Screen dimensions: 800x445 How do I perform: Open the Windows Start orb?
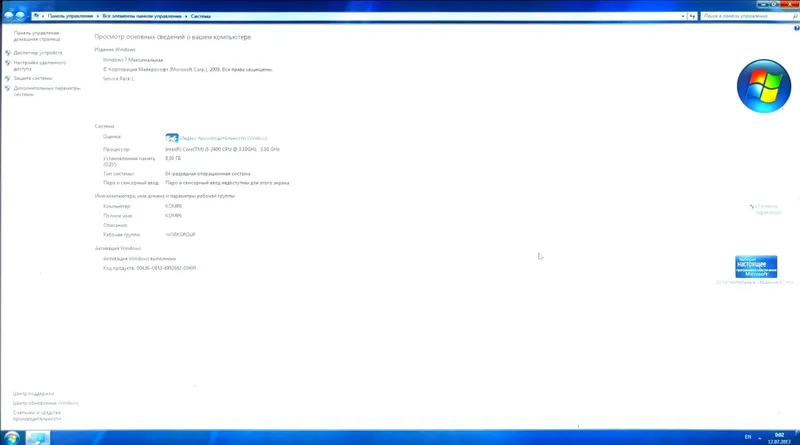pyautogui.click(x=12, y=438)
